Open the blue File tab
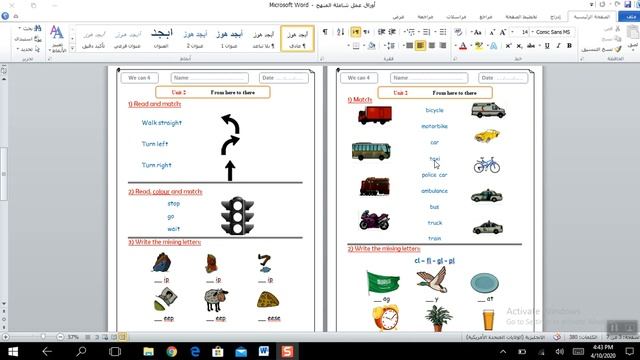 (x=629, y=17)
